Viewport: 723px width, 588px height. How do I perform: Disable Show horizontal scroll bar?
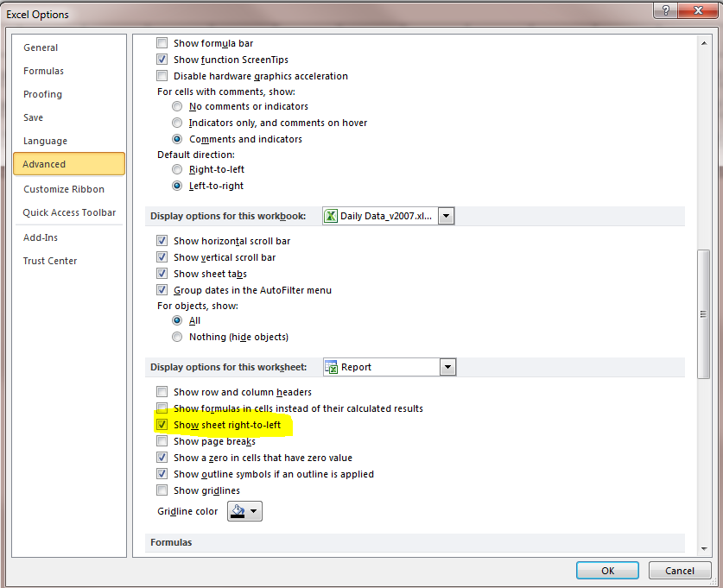(x=162, y=241)
